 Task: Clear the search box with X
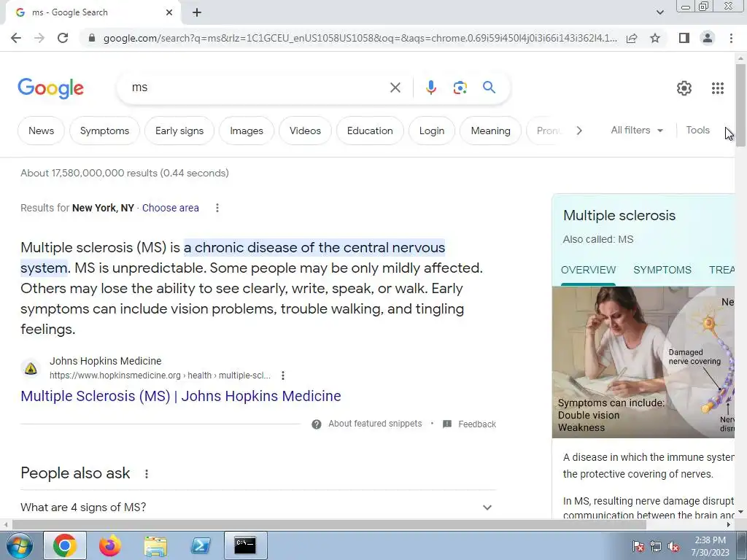coord(395,87)
